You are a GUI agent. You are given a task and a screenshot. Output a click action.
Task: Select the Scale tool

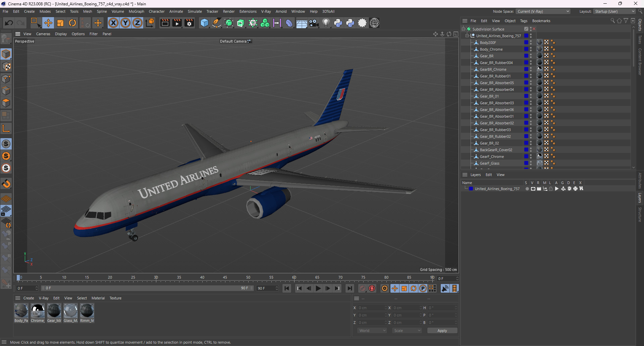click(60, 23)
